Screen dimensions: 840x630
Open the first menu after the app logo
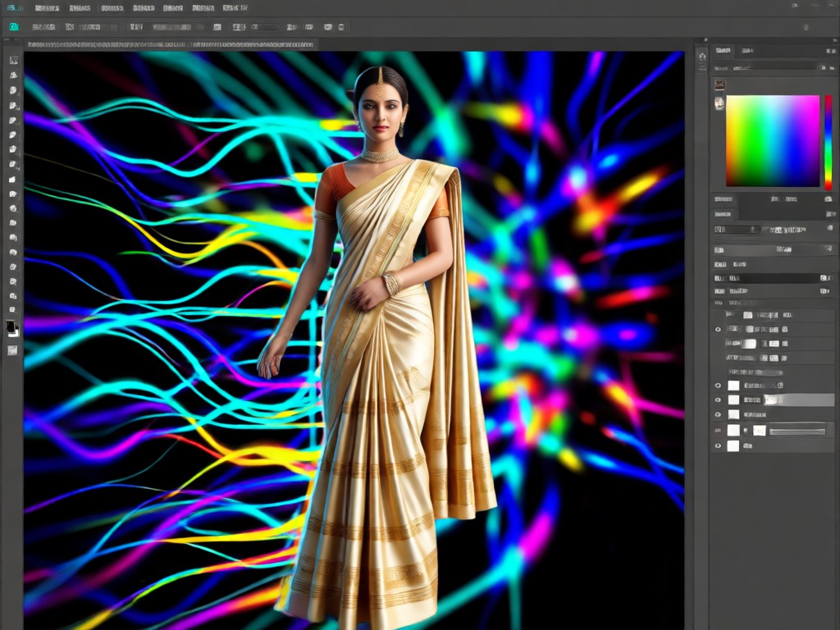click(47, 8)
